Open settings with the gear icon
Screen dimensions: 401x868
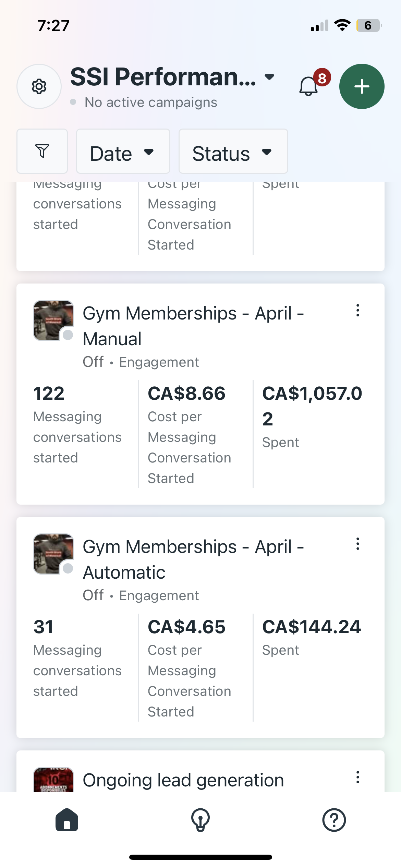(x=39, y=86)
